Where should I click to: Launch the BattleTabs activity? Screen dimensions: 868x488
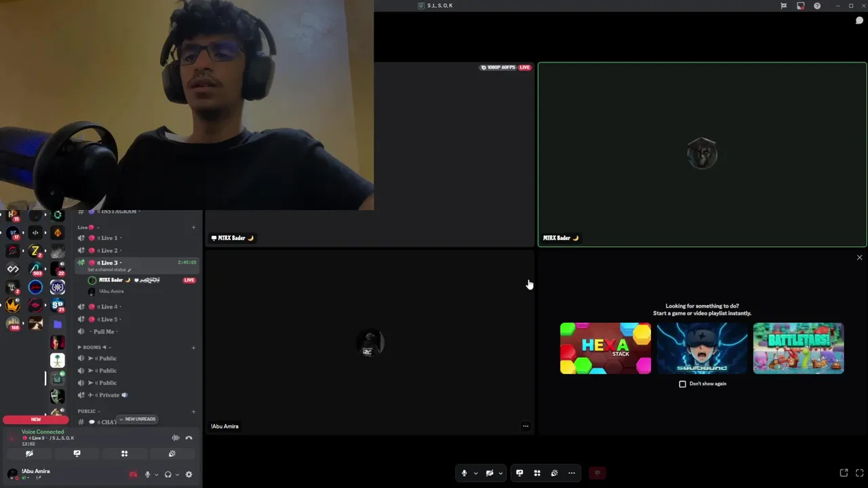coord(798,348)
